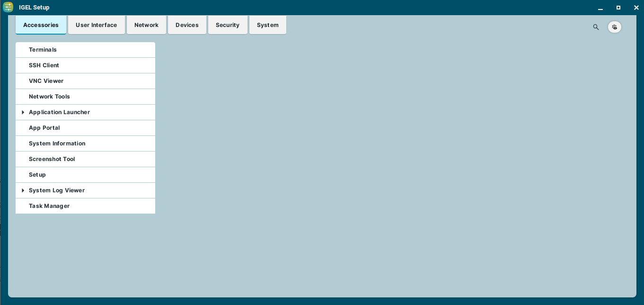Image resolution: width=644 pixels, height=305 pixels.
Task: Select the Accessories tab
Action: tap(41, 25)
